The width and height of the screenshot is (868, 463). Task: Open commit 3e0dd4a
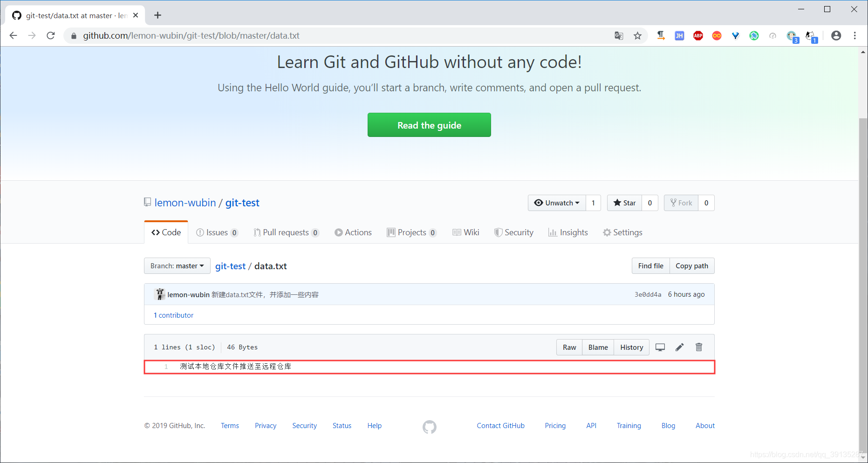[648, 294]
